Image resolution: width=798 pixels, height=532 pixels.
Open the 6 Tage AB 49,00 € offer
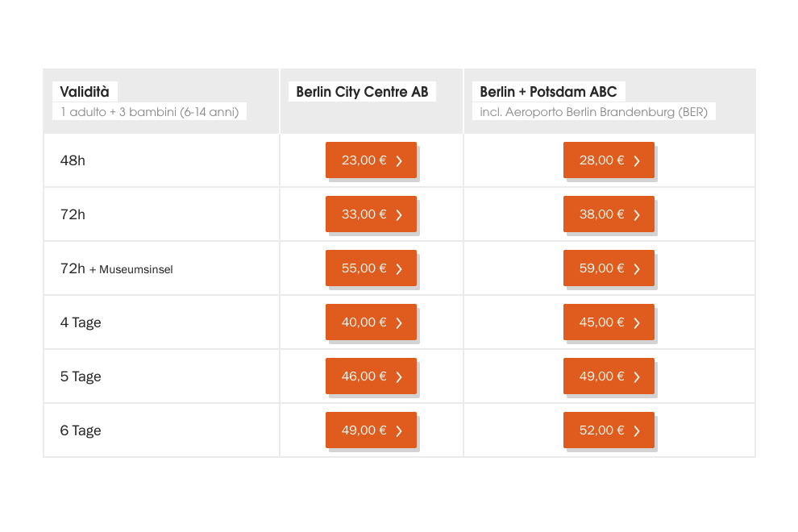pyautogui.click(x=371, y=430)
